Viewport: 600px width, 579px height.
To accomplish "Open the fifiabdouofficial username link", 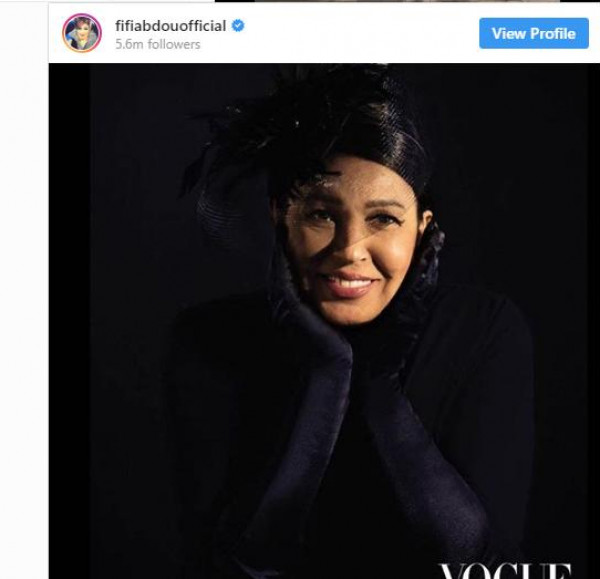I will pyautogui.click(x=169, y=27).
